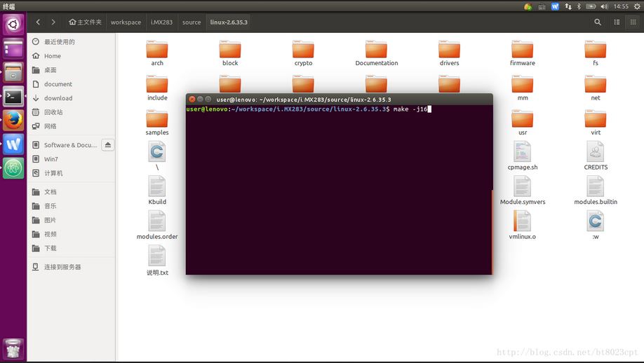Open 计算机 in the sidebar

click(71, 173)
